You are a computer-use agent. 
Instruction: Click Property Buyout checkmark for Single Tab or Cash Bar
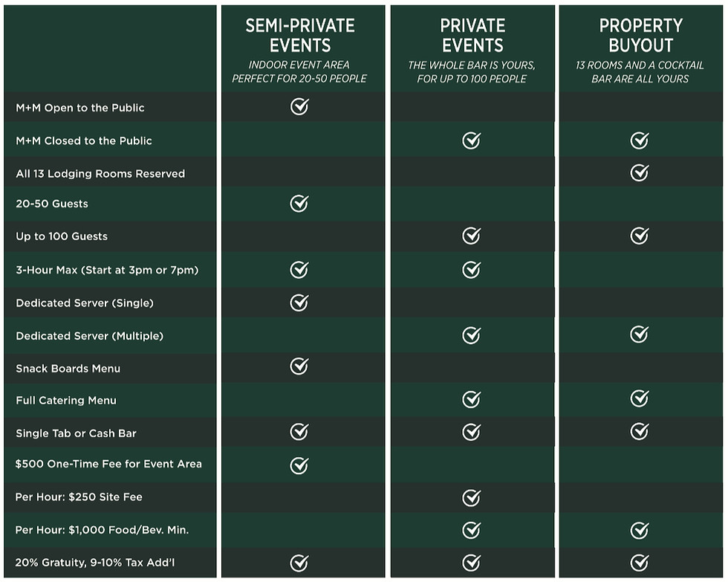(640, 431)
